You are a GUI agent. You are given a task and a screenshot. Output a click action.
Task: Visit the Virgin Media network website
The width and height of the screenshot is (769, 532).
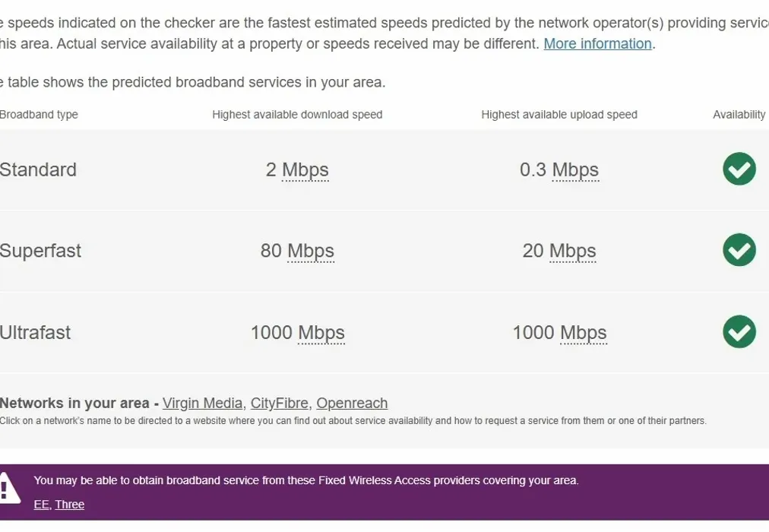pos(202,403)
